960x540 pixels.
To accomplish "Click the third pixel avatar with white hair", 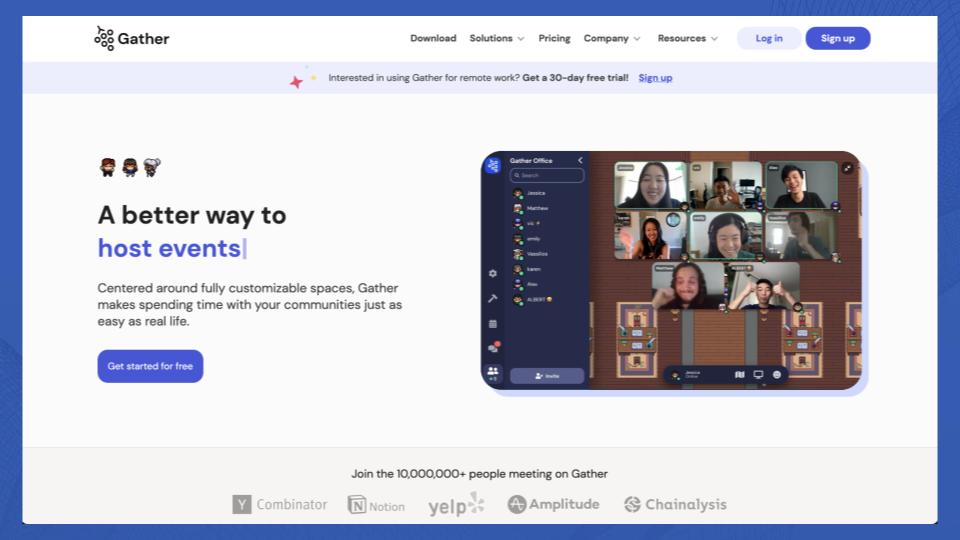I will (152, 167).
